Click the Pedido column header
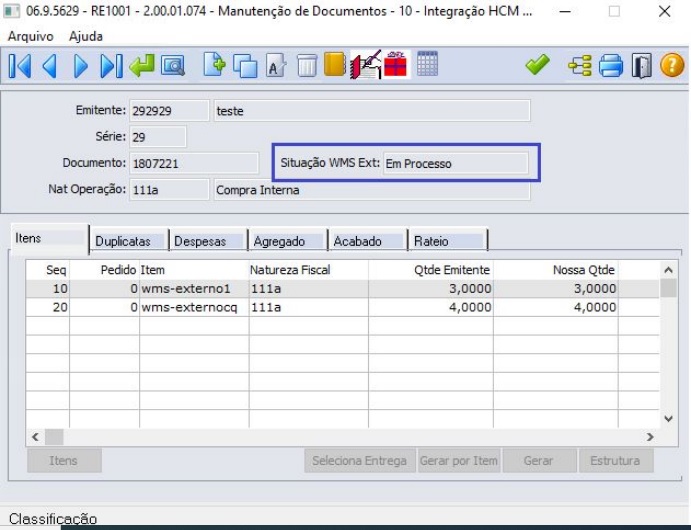 click(x=104, y=270)
